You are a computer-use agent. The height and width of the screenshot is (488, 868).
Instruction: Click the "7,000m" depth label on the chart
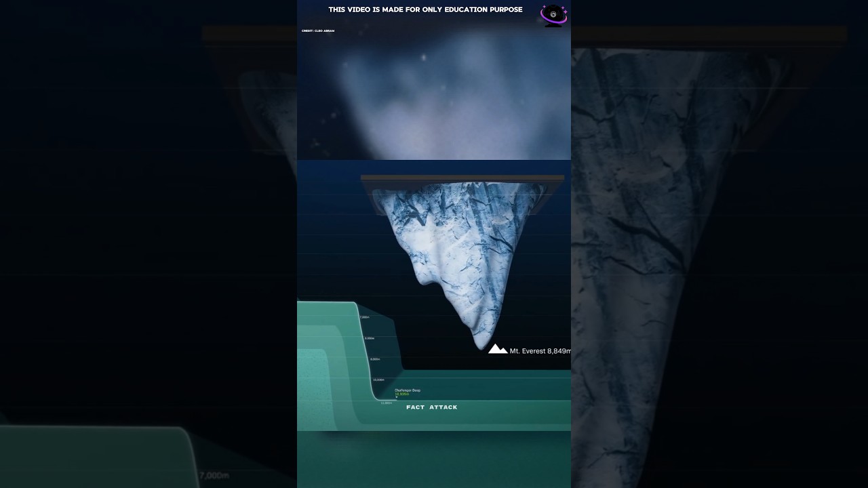point(365,317)
